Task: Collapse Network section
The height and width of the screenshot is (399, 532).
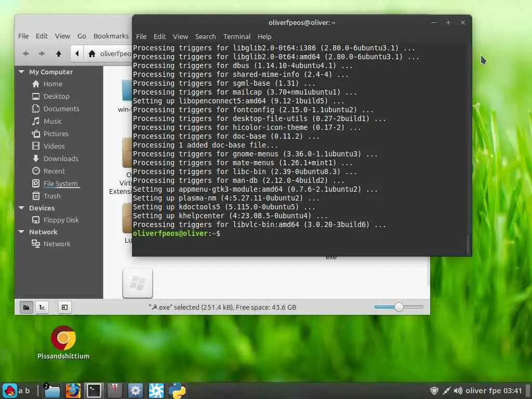Action: pos(21,232)
